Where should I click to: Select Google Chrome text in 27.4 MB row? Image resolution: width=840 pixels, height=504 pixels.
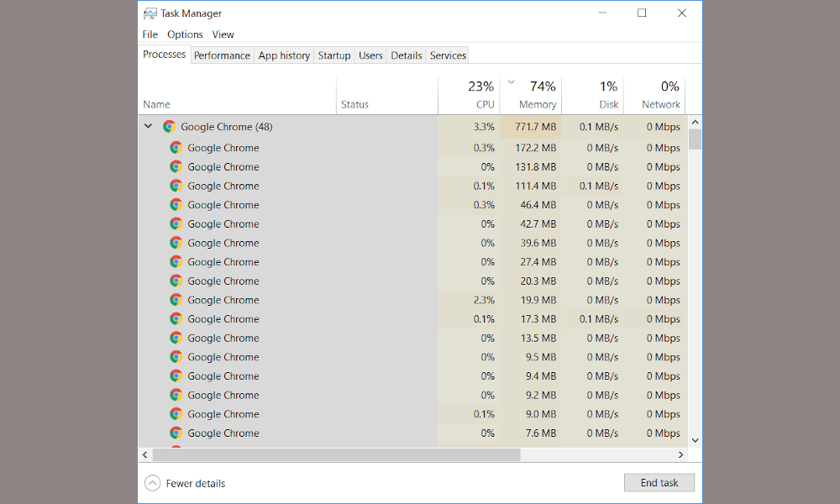click(x=223, y=262)
